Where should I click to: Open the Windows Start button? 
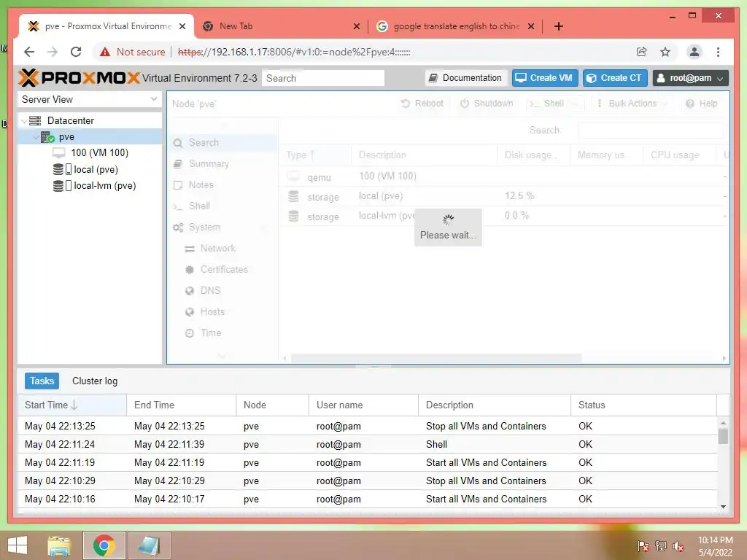tap(18, 545)
